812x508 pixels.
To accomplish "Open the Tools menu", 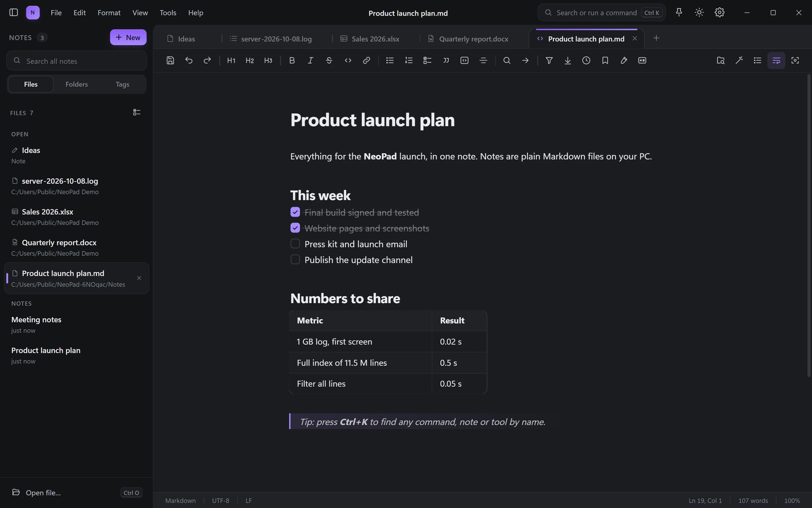I will 168,13.
